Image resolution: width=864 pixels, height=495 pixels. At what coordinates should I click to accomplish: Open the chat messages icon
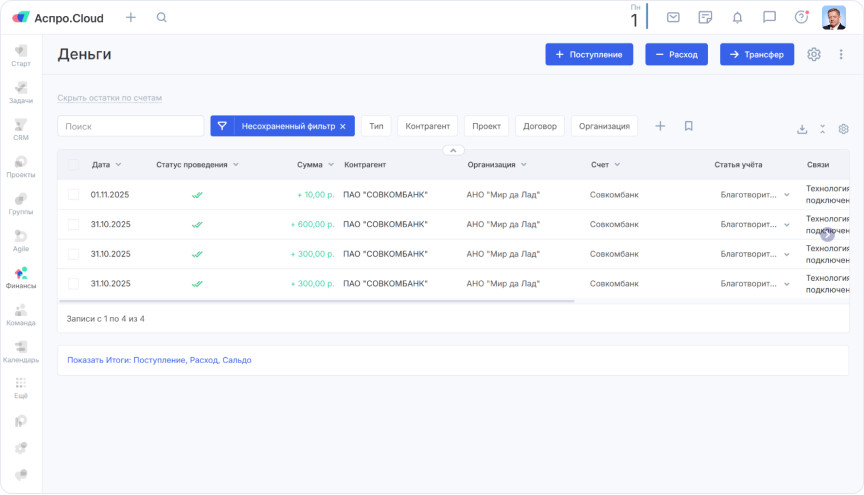coord(769,17)
